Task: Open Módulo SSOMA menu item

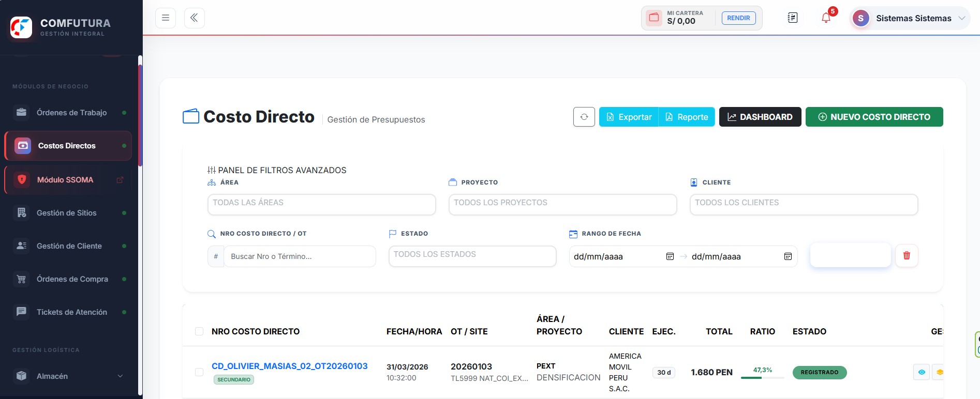Action: (x=68, y=180)
